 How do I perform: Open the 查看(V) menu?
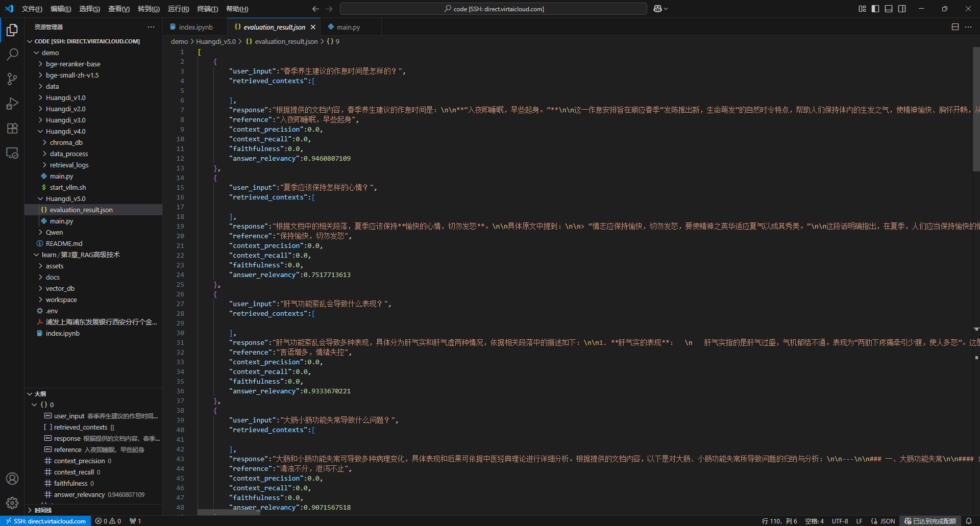pyautogui.click(x=119, y=9)
